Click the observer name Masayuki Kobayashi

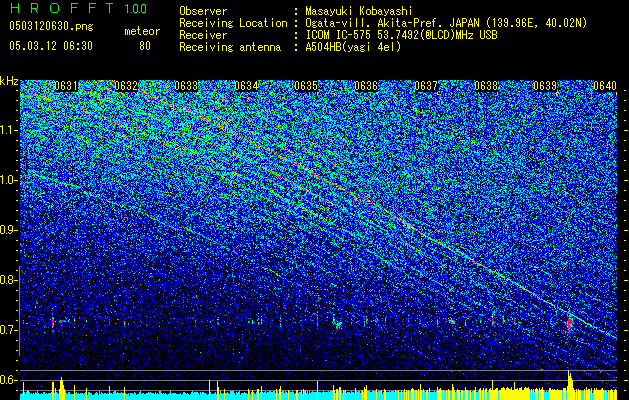[x=359, y=11]
